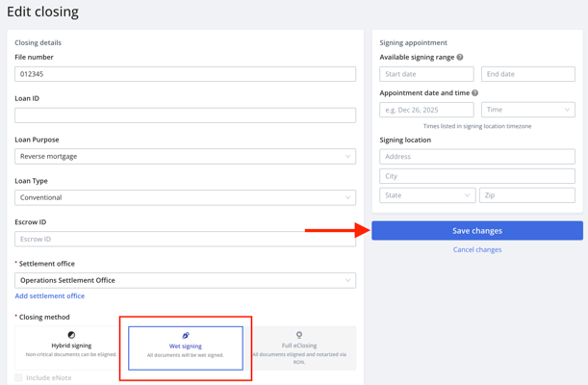Open the Loan Purpose dropdown
This screenshot has height=385, width=588.
coord(185,156)
